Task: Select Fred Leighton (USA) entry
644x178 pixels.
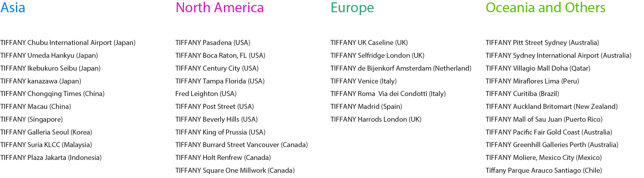Action: [x=206, y=94]
